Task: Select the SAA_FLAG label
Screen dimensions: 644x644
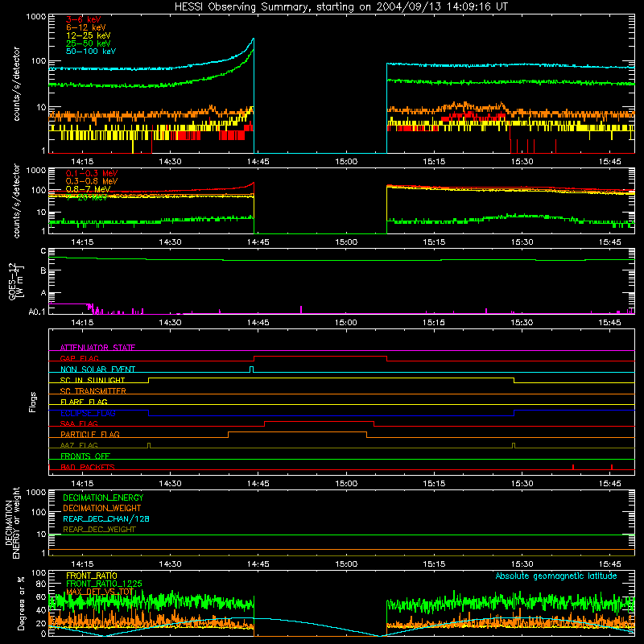Action: tap(79, 423)
